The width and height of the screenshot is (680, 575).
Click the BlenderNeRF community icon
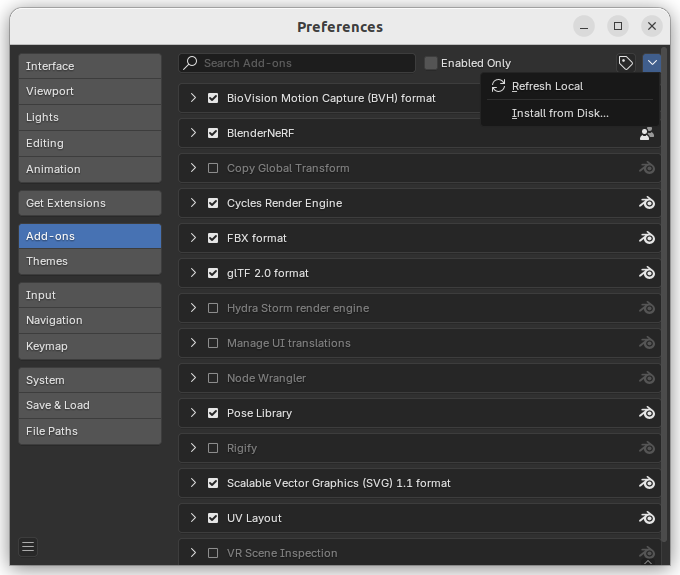tap(647, 133)
